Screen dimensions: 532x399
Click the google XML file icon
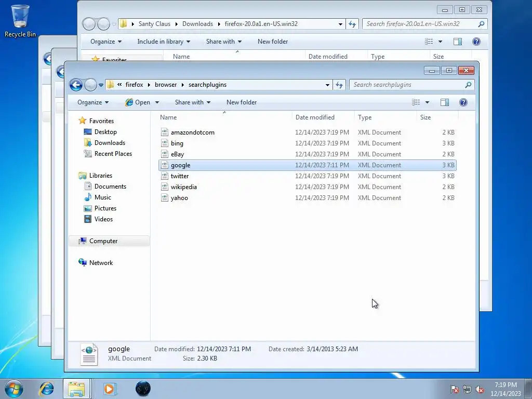pos(165,165)
